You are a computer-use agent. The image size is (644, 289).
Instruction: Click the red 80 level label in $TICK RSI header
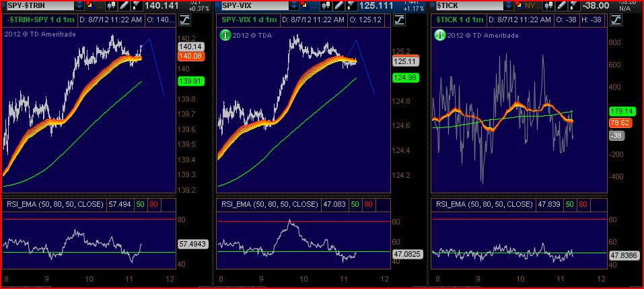(582, 204)
